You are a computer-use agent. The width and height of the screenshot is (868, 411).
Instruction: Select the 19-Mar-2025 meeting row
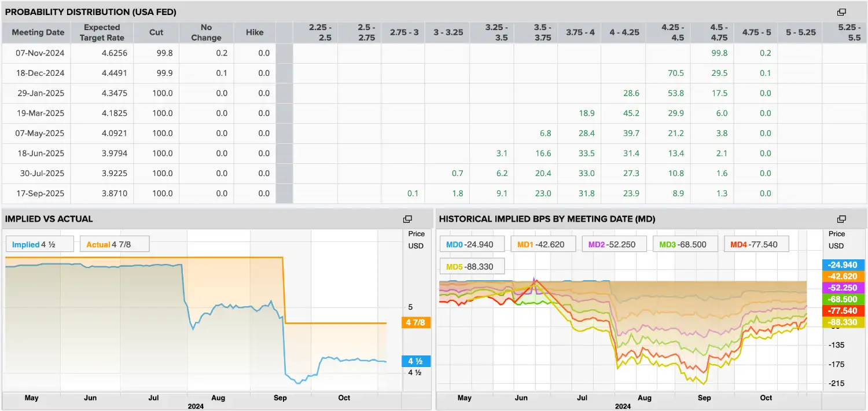pyautogui.click(x=434, y=113)
